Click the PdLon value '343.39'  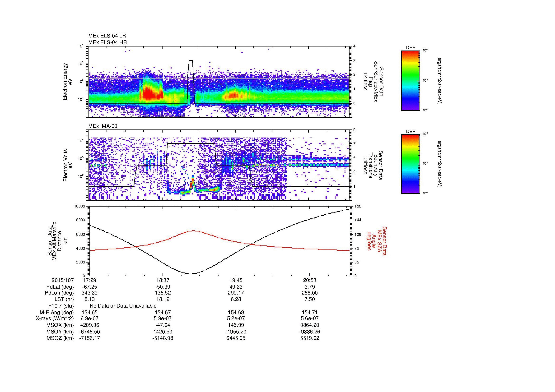tap(90, 293)
